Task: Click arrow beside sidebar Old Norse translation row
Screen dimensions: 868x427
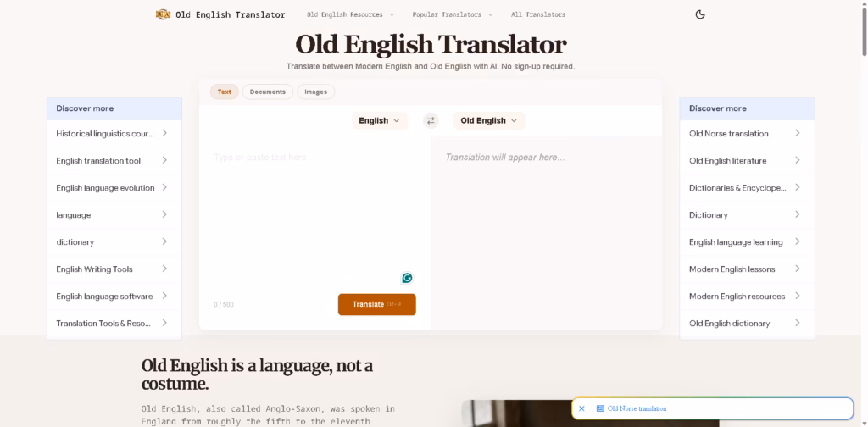Action: (797, 133)
